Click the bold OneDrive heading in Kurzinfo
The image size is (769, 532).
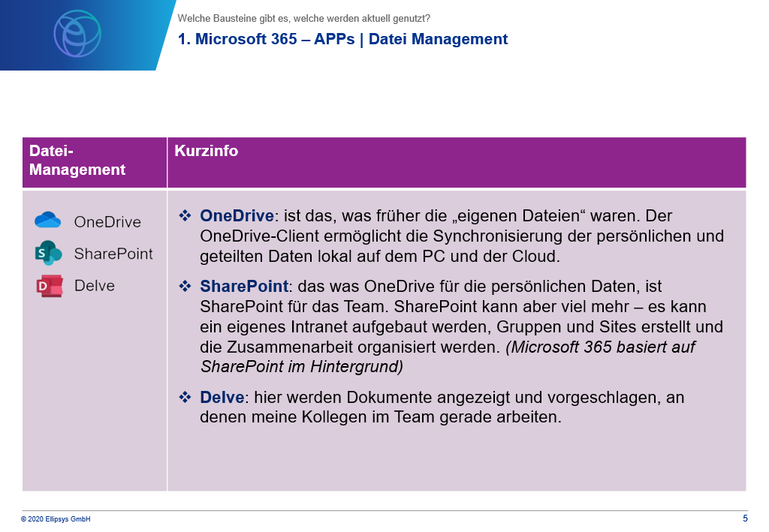tap(236, 216)
